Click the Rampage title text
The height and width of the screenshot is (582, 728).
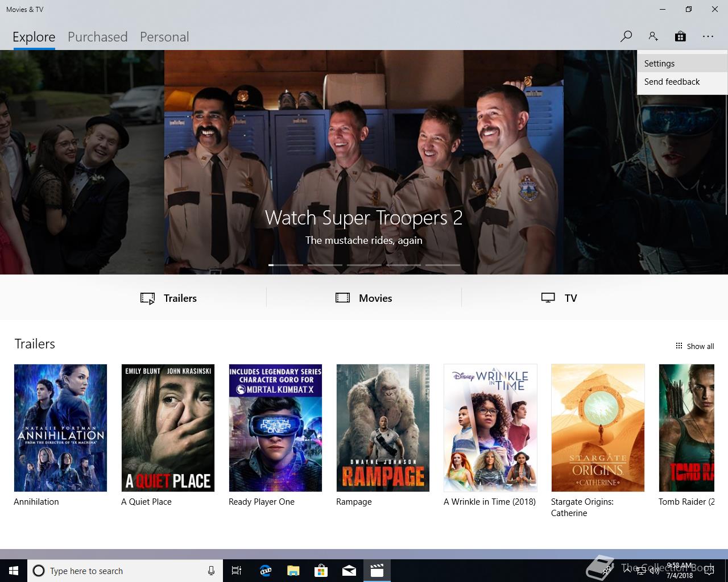click(354, 502)
